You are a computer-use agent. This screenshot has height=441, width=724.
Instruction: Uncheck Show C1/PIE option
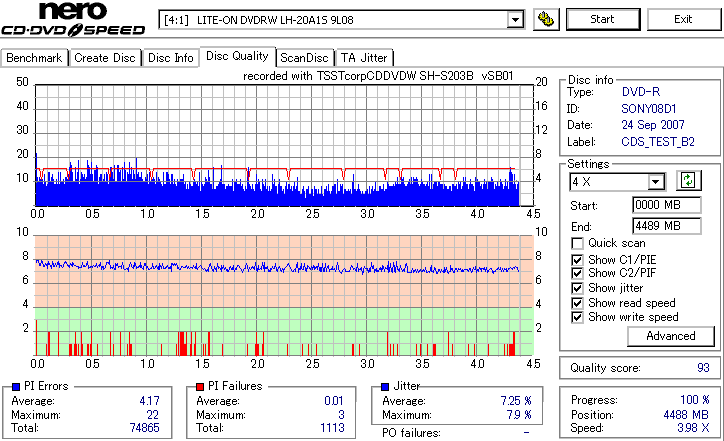[x=577, y=260]
